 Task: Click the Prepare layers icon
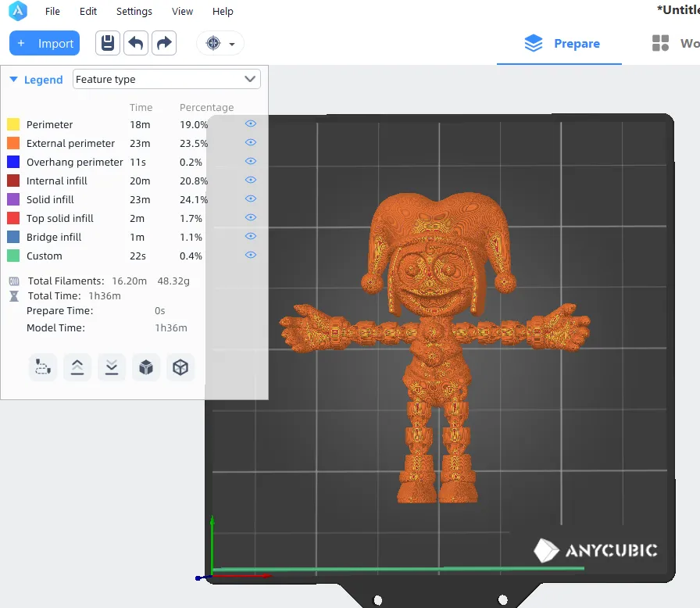(534, 43)
